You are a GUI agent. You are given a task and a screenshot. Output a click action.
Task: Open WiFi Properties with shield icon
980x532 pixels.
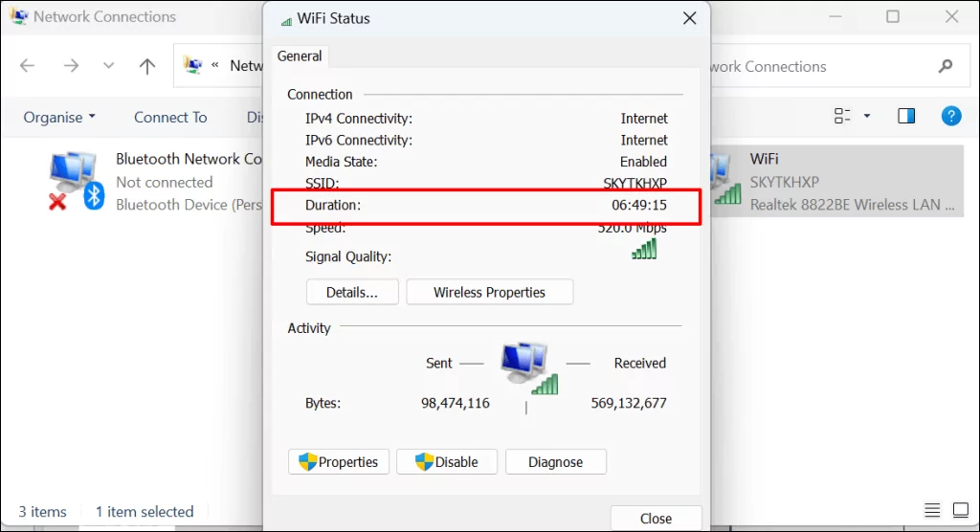tap(339, 462)
